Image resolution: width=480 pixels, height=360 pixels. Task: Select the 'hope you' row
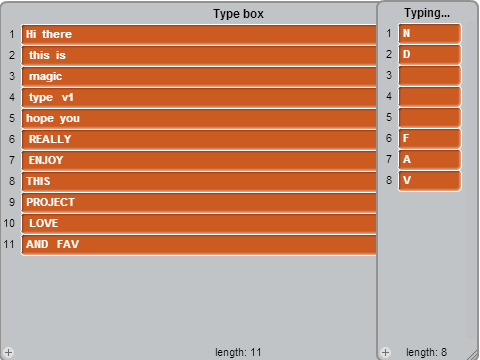199,118
